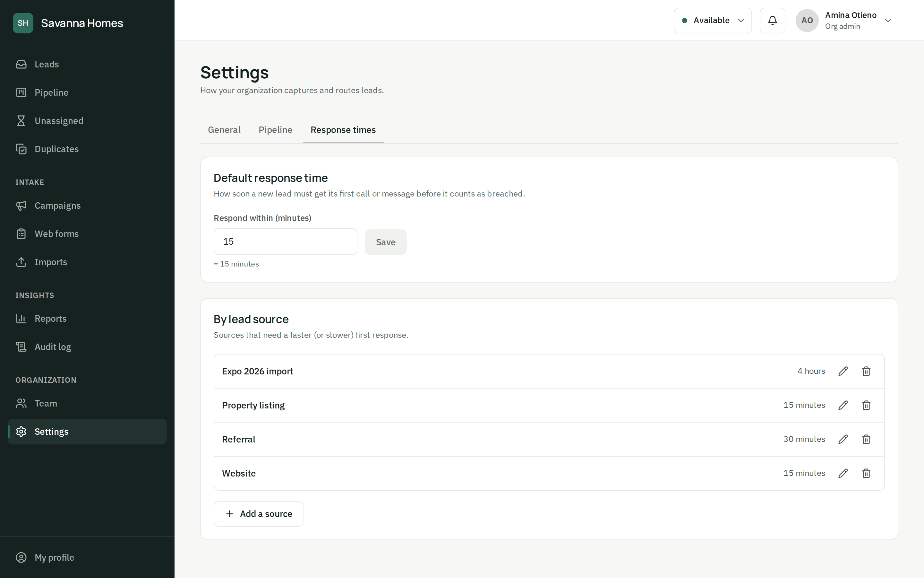Expand the Available status dropdown
This screenshot has height=578, width=924.
(x=713, y=20)
